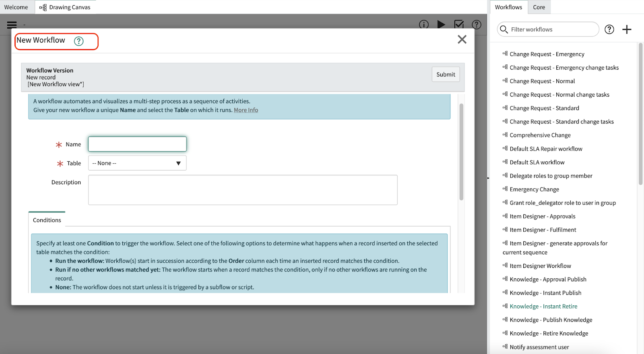Open the More Info link
The width and height of the screenshot is (644, 354).
[x=246, y=110]
